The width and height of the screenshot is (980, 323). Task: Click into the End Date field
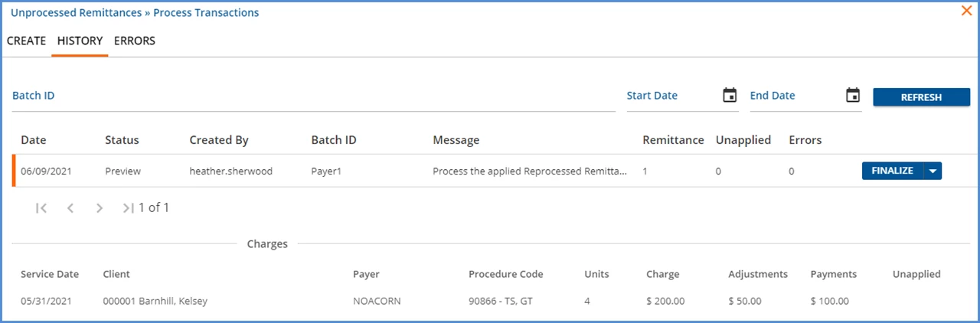pyautogui.click(x=795, y=96)
